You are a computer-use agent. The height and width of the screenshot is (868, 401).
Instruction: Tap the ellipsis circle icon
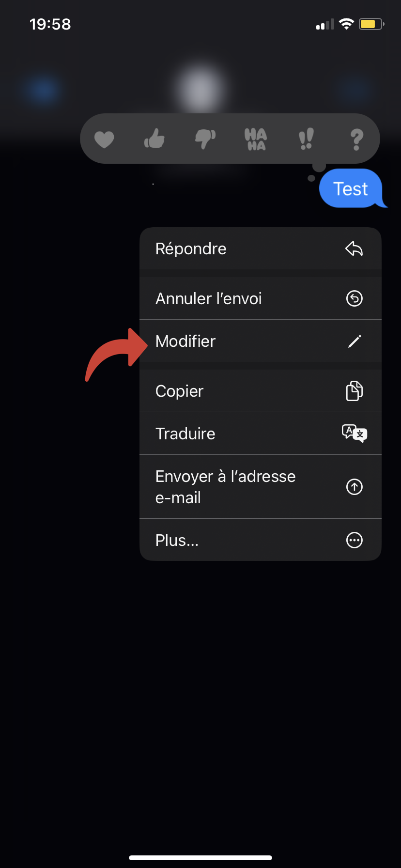tap(355, 540)
